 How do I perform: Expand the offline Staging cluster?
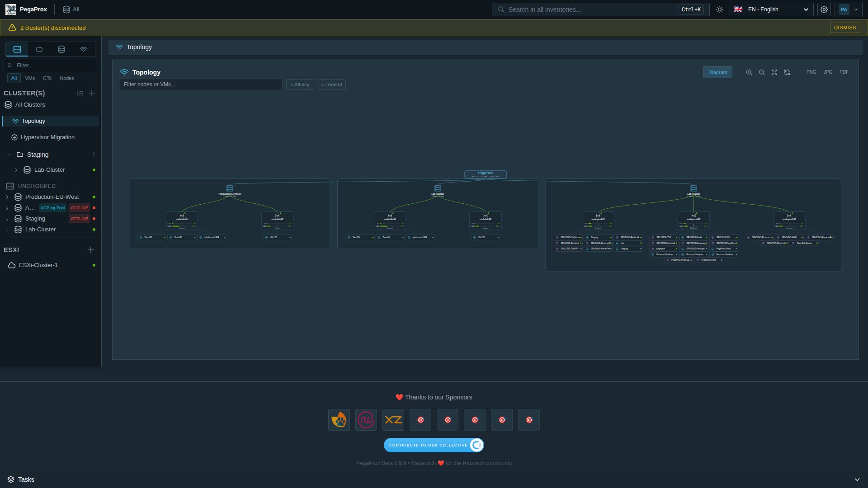[7, 219]
